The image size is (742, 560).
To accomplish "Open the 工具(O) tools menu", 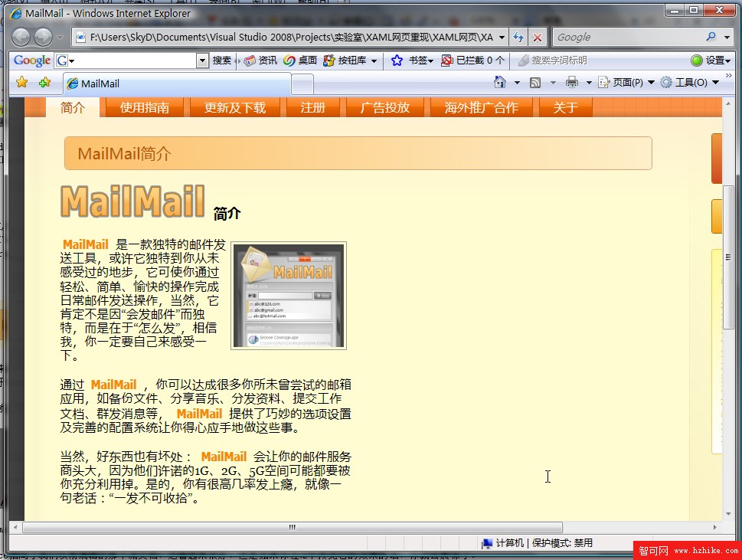I will tap(689, 83).
